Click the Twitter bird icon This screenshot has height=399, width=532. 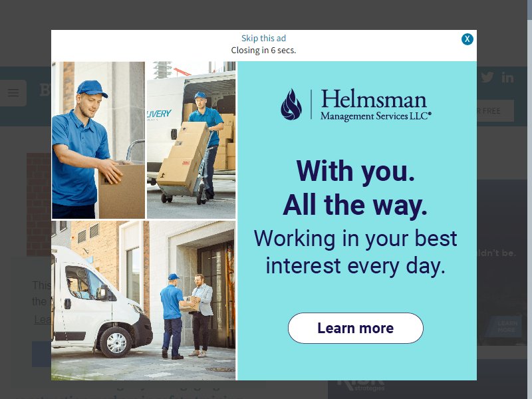pos(487,77)
